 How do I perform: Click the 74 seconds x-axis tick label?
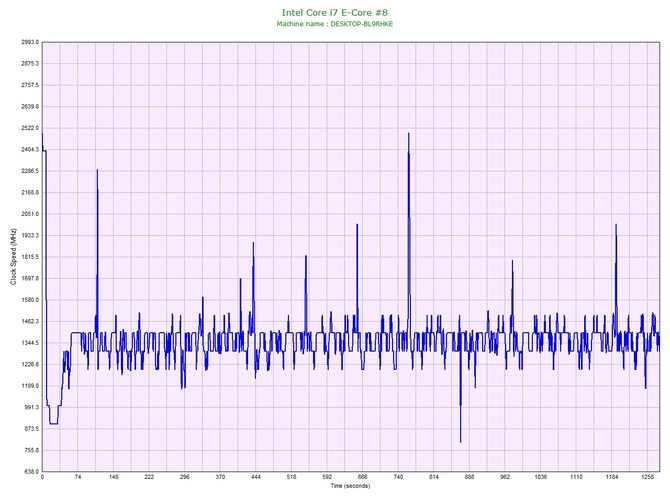click(x=78, y=477)
